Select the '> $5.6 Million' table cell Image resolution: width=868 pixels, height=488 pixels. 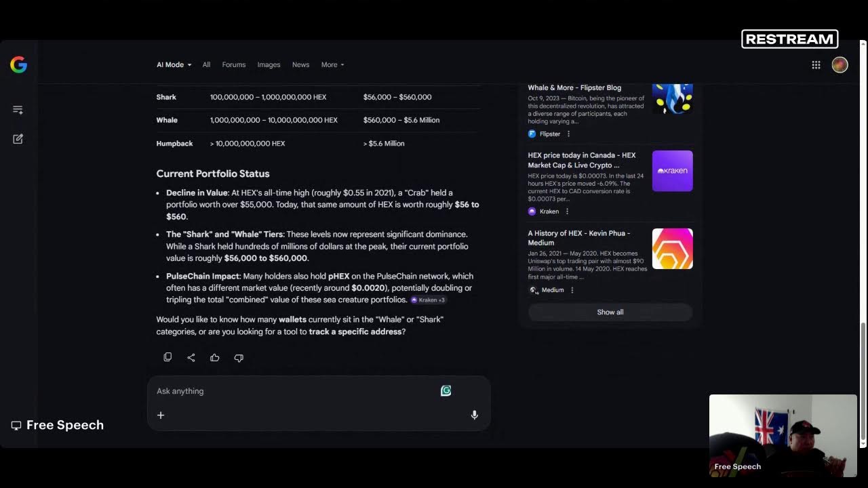coord(384,144)
